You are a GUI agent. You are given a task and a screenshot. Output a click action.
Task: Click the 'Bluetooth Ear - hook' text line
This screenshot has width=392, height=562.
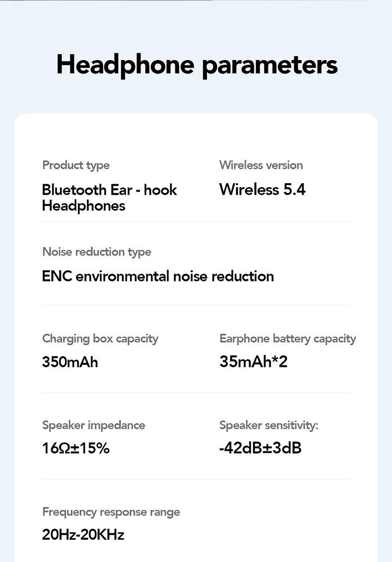click(x=109, y=190)
